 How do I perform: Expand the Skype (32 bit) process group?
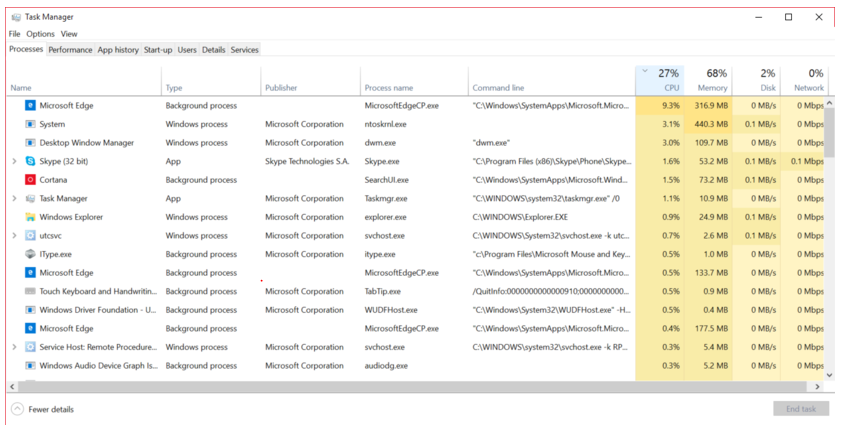[x=14, y=162]
